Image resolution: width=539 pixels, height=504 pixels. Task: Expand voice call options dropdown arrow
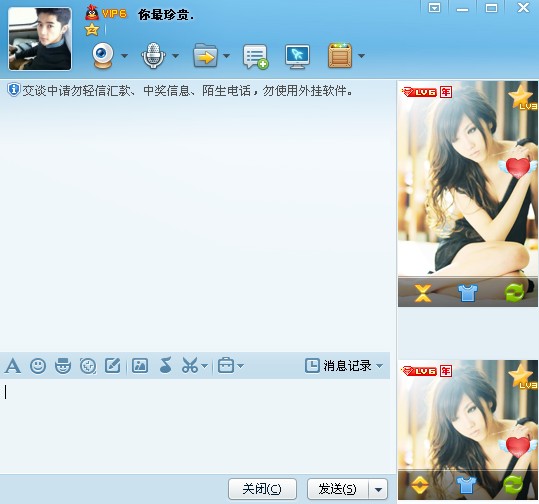point(175,56)
